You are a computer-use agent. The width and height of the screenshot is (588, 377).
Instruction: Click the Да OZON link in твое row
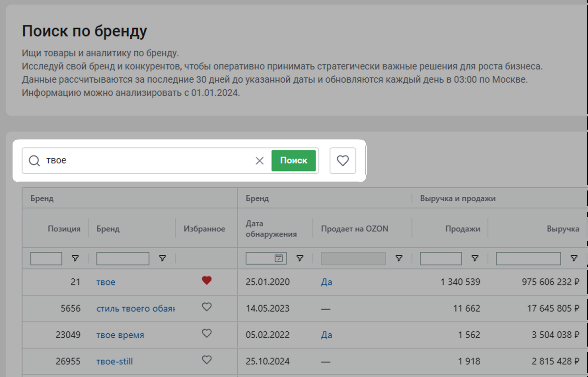pyautogui.click(x=326, y=282)
